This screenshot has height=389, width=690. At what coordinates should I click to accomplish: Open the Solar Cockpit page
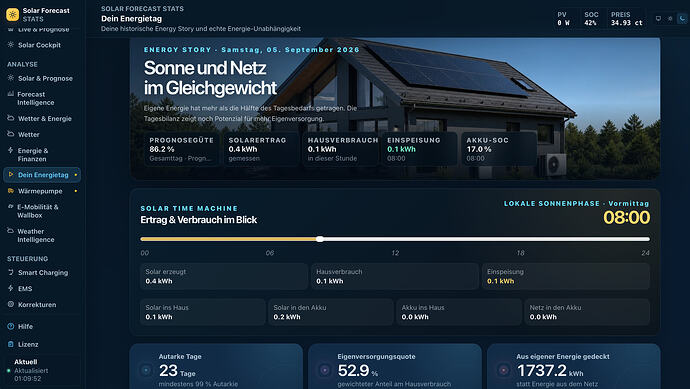tap(42, 45)
